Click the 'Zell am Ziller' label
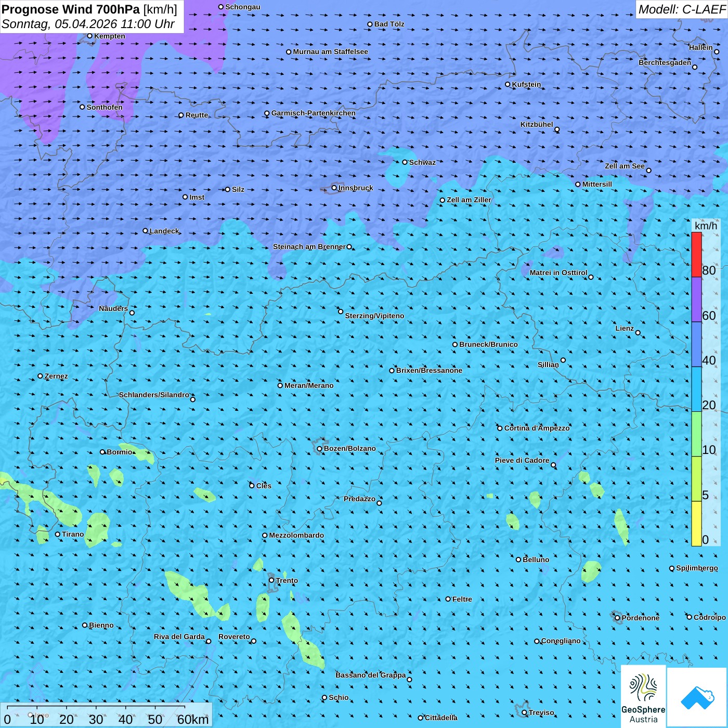The width and height of the screenshot is (728, 728). click(469, 200)
